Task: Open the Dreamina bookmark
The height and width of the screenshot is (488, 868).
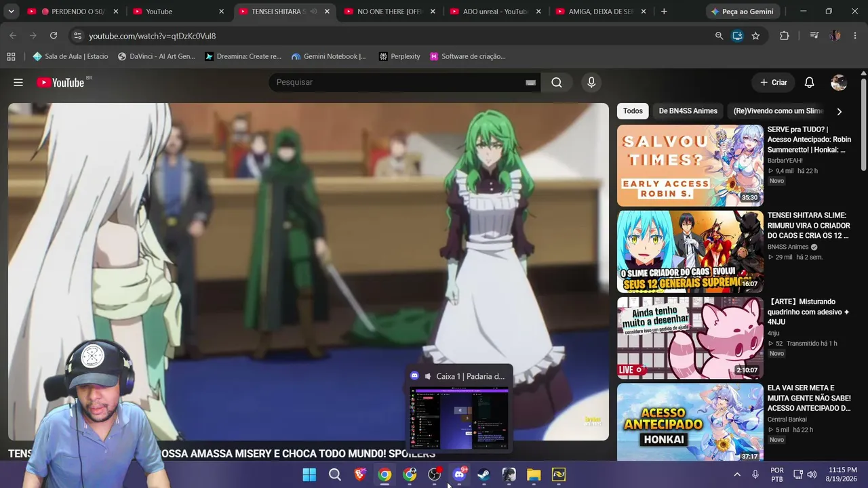Action: coord(243,56)
